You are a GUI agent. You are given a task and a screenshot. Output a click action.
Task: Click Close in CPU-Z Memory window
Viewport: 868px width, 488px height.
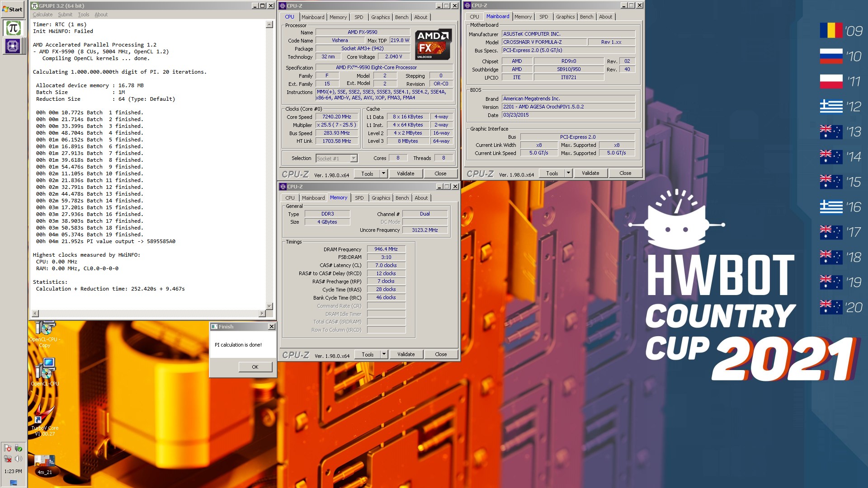click(x=441, y=354)
